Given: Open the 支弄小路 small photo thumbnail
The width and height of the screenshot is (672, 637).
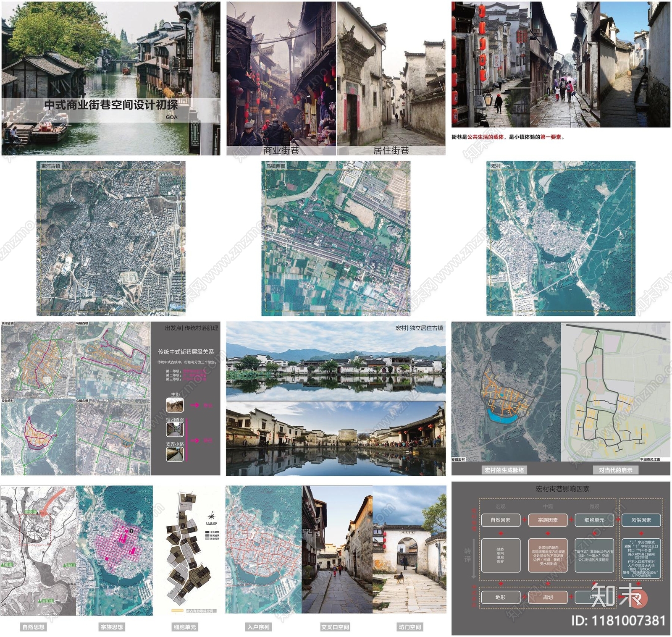Looking at the screenshot, I should pos(175,454).
